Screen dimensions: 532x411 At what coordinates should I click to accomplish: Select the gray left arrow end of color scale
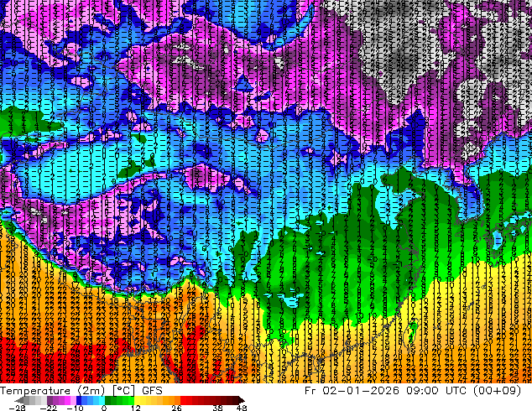click(x=20, y=400)
